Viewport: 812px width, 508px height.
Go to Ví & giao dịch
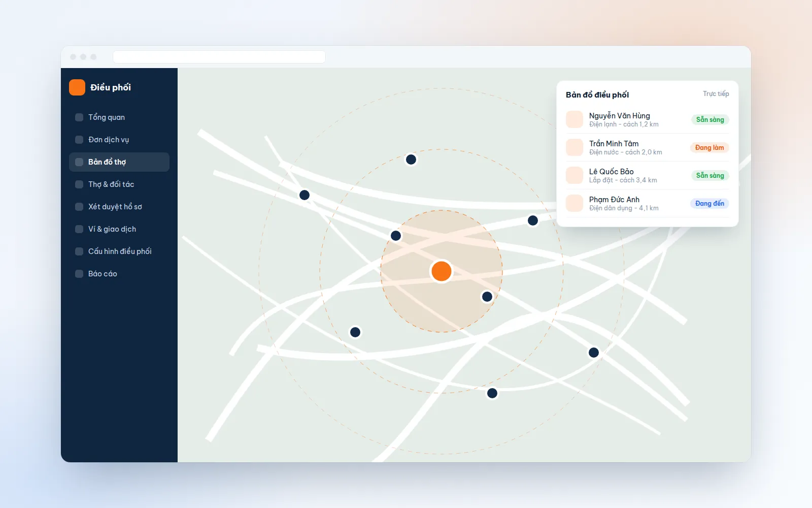click(119, 229)
